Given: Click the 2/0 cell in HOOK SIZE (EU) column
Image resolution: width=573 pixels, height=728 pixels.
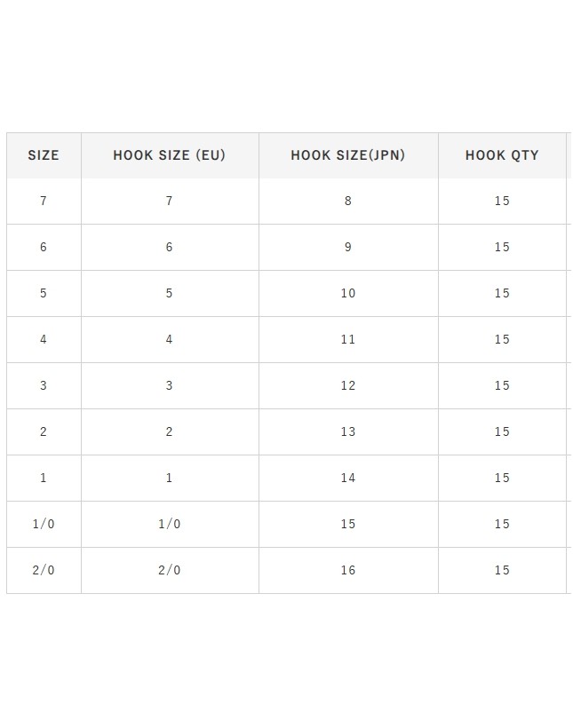Looking at the screenshot, I should click(x=169, y=571).
